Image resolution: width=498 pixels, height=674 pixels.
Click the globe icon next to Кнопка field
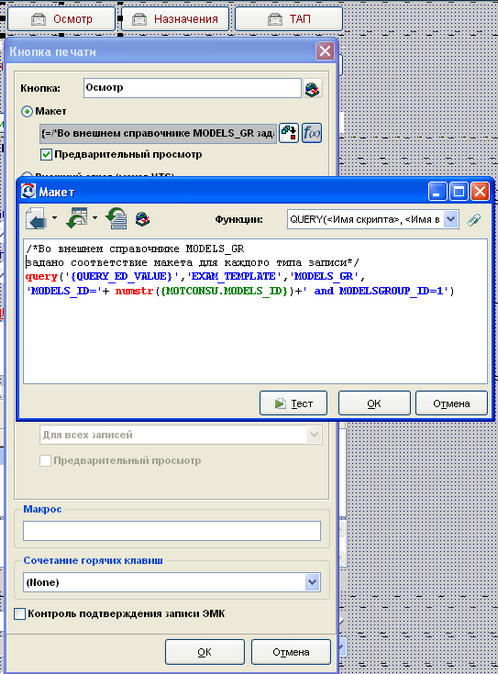312,89
